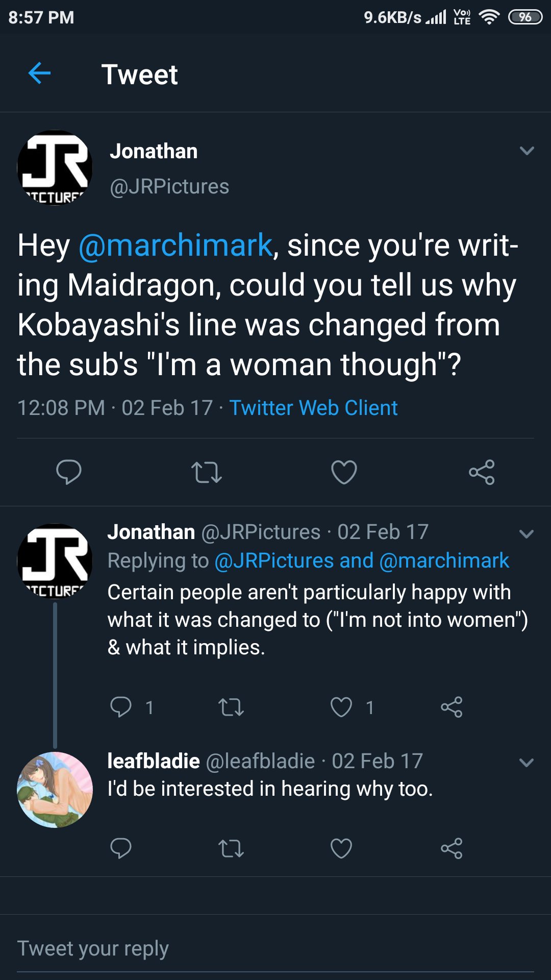Image resolution: width=551 pixels, height=980 pixels.
Task: Open options chevron on main tweet
Action: pyautogui.click(x=527, y=151)
